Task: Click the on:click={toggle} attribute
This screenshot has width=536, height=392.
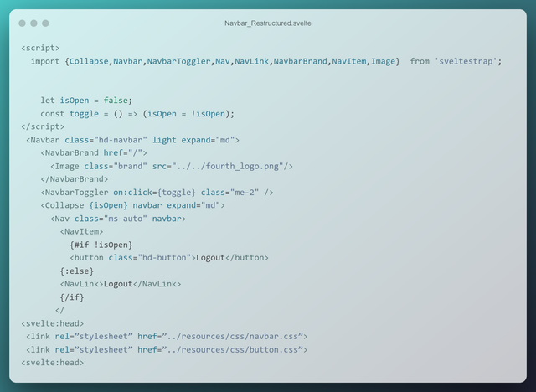Action: (154, 193)
